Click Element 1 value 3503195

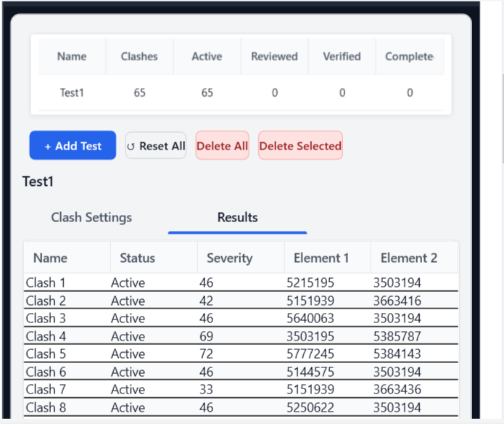pyautogui.click(x=310, y=336)
